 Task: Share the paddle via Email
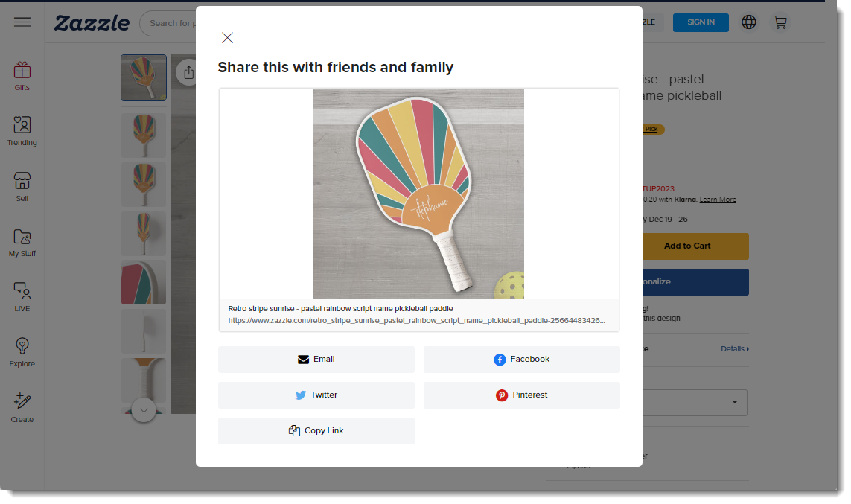click(x=316, y=360)
